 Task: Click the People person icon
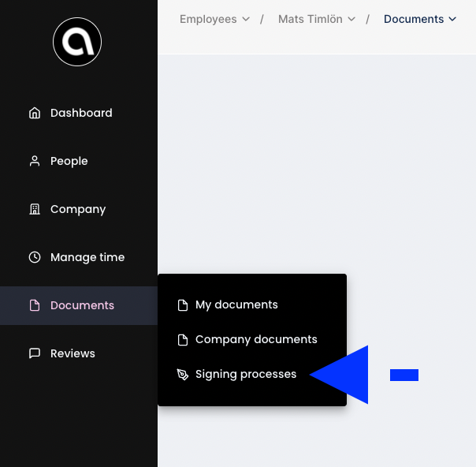point(35,161)
